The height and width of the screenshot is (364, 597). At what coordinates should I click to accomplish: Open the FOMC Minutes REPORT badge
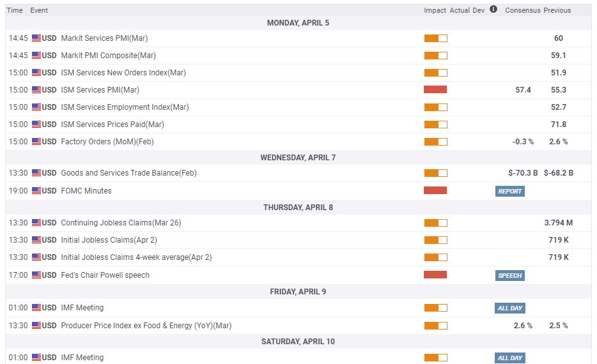pos(509,191)
